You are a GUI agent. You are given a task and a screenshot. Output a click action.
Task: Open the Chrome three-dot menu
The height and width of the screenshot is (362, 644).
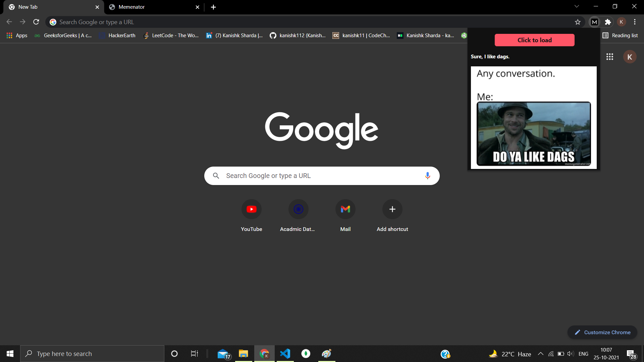(635, 22)
